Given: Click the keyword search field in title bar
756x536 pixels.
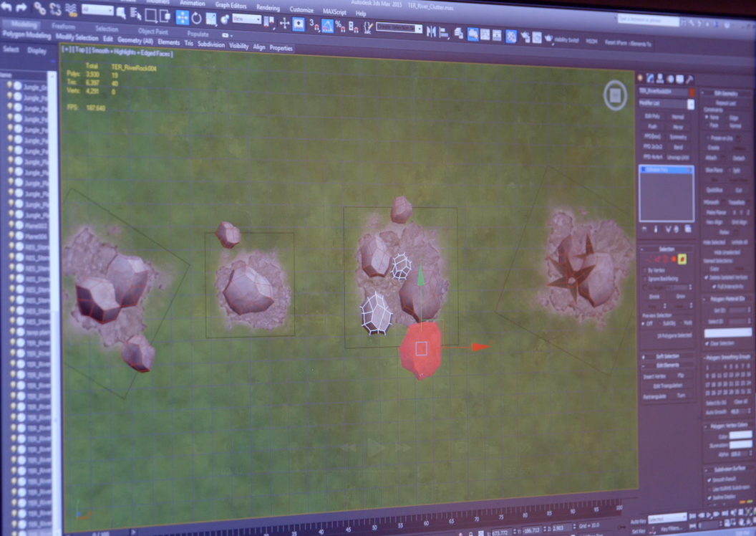Looking at the screenshot, I should 649,20.
